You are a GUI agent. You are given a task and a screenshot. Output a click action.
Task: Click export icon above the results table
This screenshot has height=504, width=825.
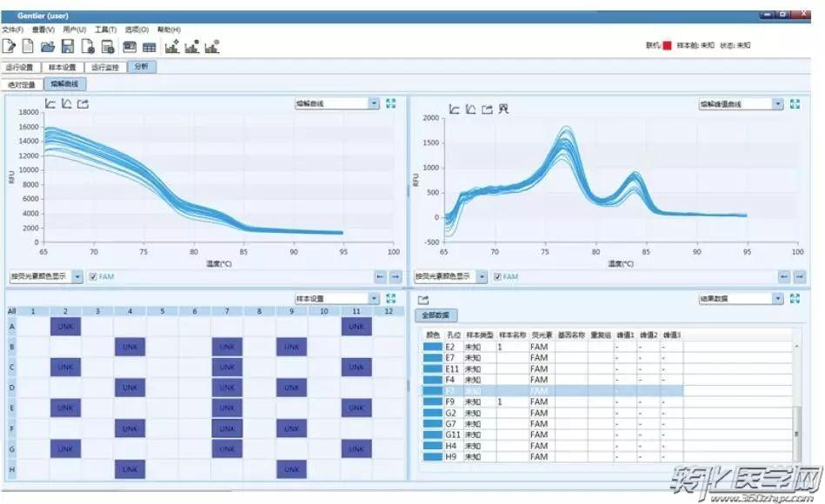pos(423,299)
